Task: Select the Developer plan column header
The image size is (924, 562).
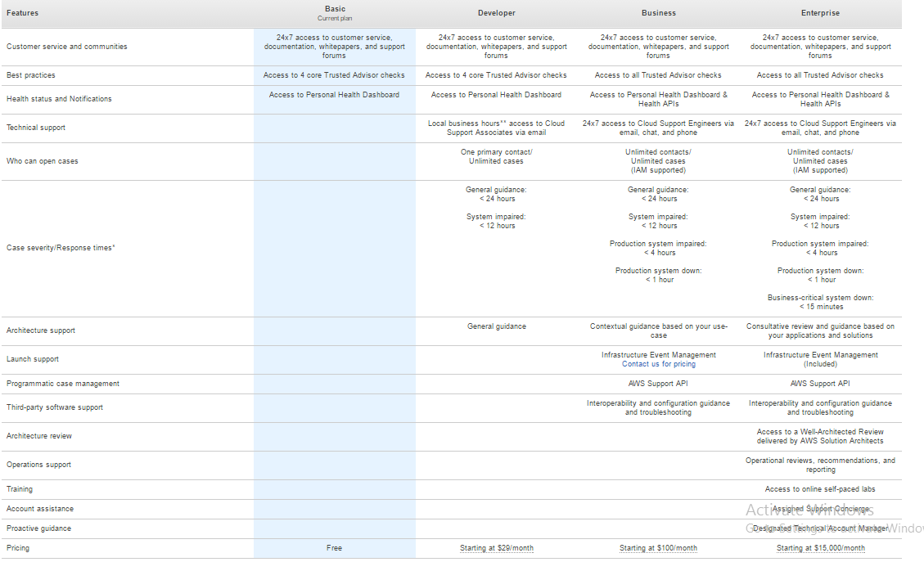Action: pyautogui.click(x=496, y=13)
